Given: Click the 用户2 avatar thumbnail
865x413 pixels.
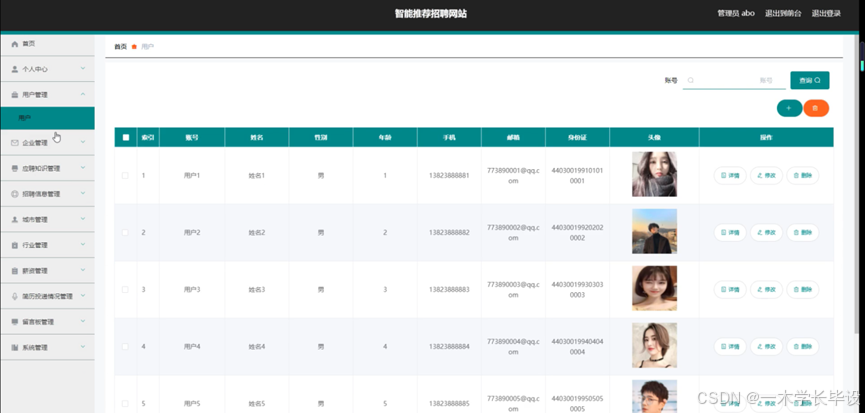Looking at the screenshot, I should click(x=654, y=231).
